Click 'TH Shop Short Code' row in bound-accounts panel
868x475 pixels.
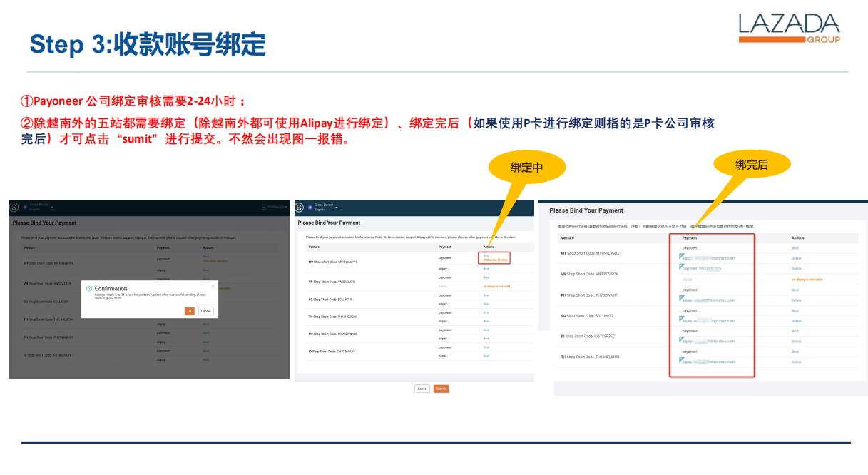click(x=590, y=357)
